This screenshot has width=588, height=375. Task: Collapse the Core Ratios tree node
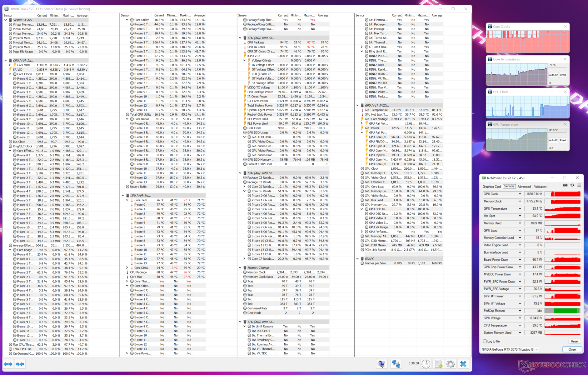coord(127,119)
